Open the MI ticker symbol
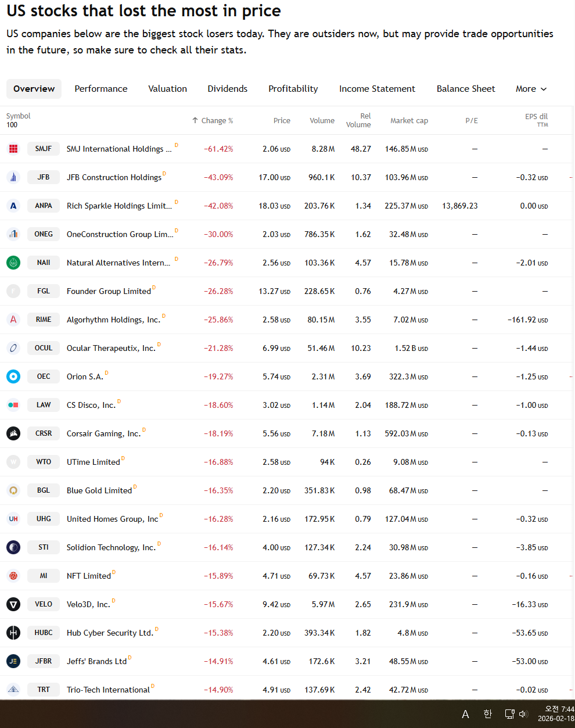 [x=44, y=576]
